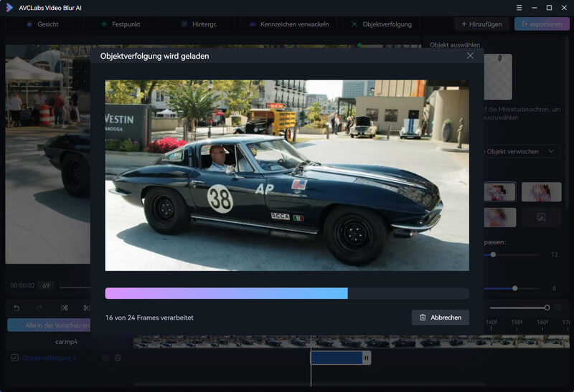Click the zoom-in magnifier beside the timeline

click(558, 308)
